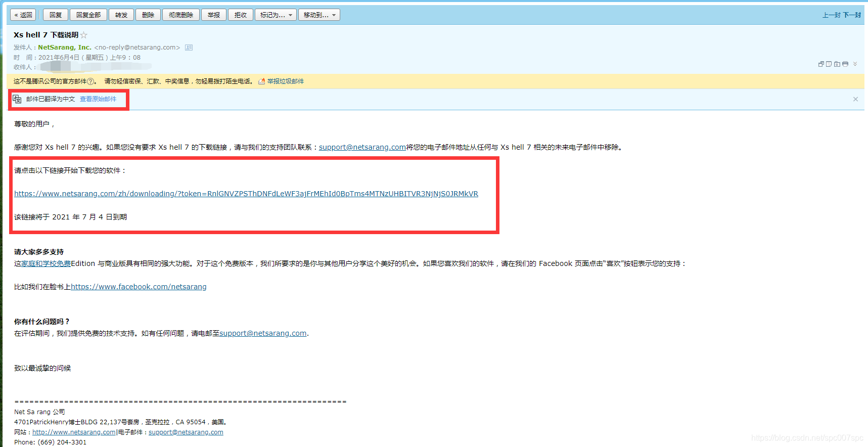
Task: Open netsarang download token link
Action: pos(246,194)
